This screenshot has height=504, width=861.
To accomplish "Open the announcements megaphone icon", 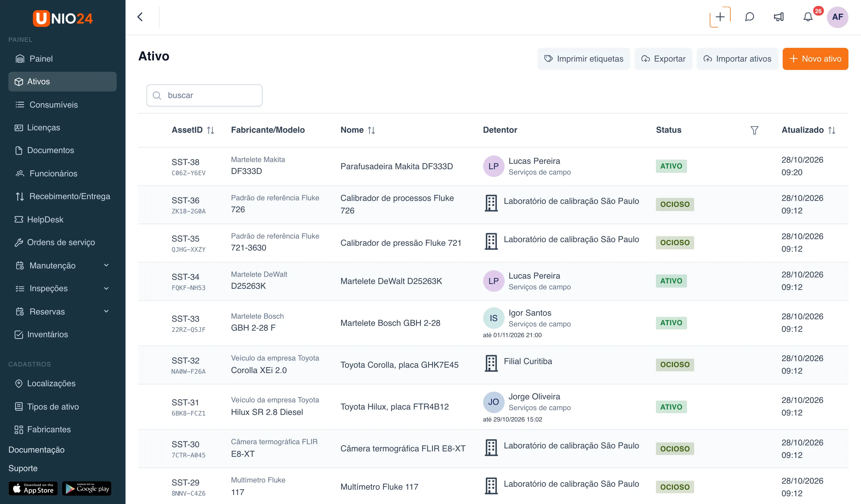I will coord(779,17).
